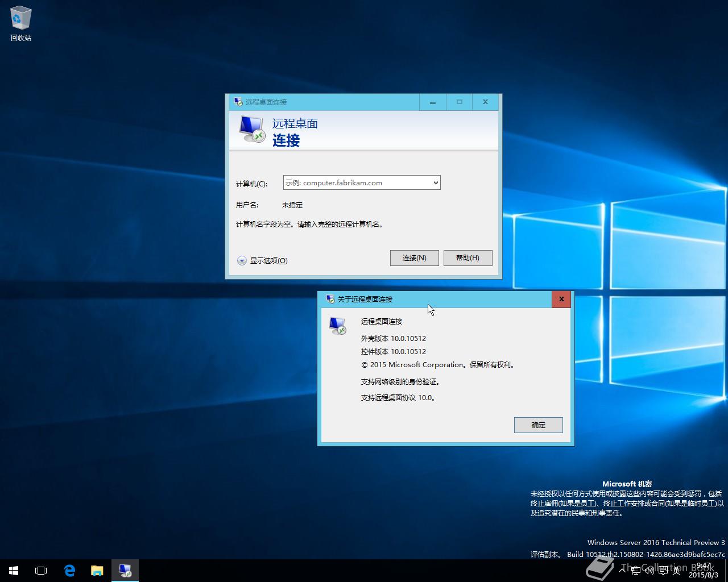Screen dimensions: 728x582
Task: Switch input language indicator 英
Action: pos(677,571)
